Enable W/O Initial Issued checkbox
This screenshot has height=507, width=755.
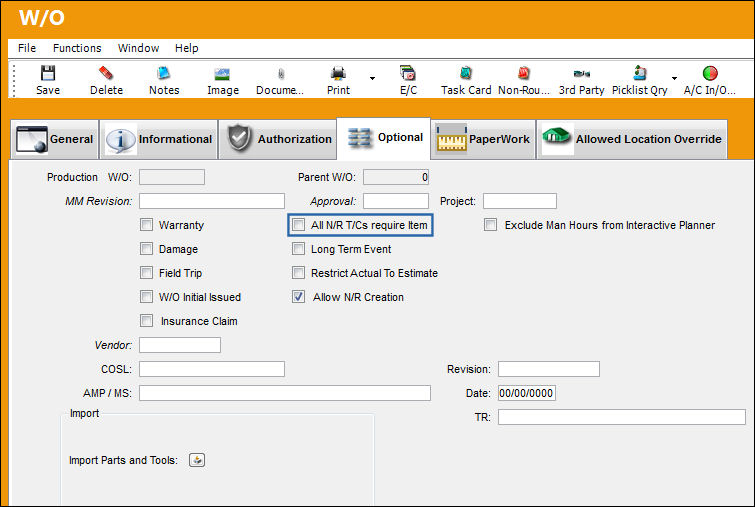point(146,296)
